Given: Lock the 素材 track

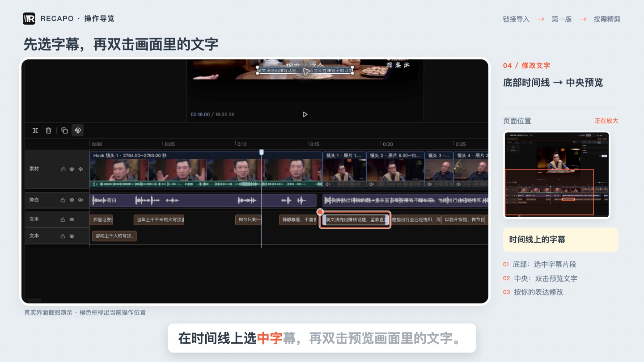Looking at the screenshot, I should tap(63, 169).
